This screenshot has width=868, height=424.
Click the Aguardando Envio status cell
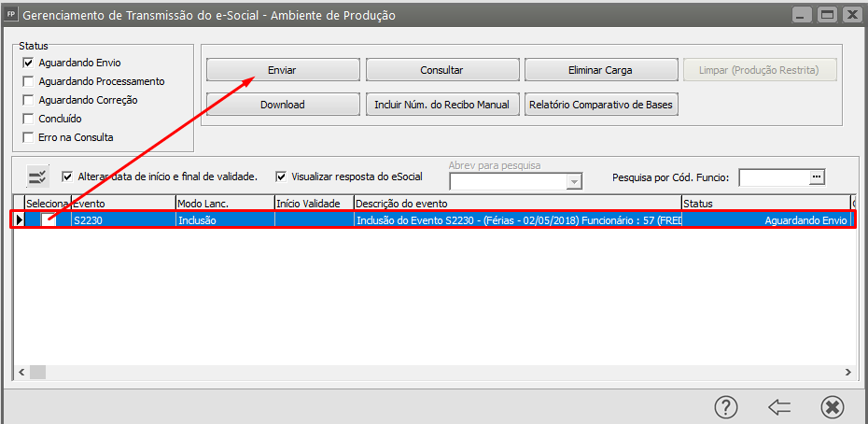click(x=765, y=220)
